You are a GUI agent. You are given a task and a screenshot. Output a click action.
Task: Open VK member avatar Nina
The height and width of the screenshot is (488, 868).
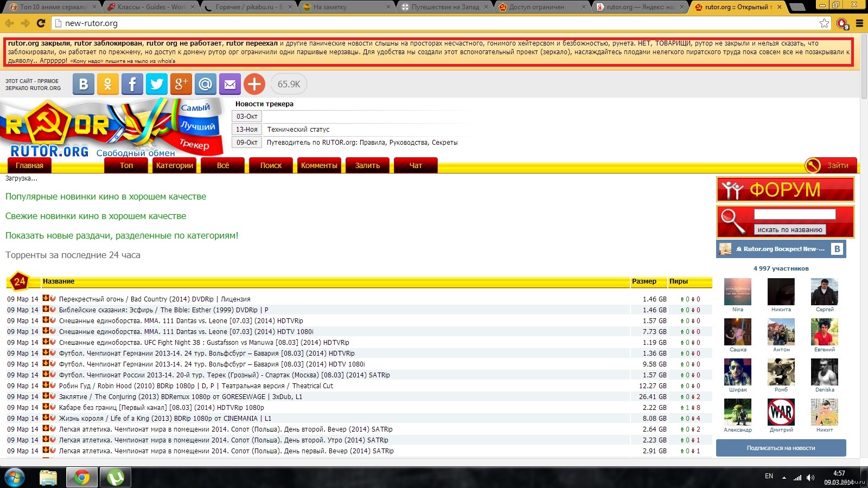[x=738, y=292]
